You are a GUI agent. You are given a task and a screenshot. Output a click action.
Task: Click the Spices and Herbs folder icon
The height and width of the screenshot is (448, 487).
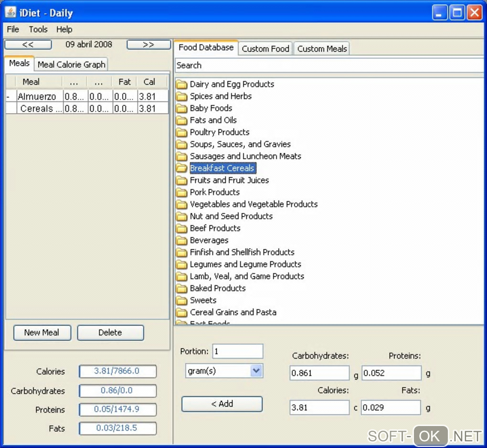[182, 96]
